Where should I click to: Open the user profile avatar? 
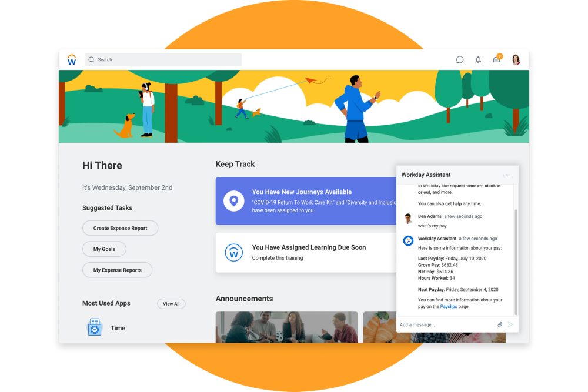pyautogui.click(x=516, y=59)
